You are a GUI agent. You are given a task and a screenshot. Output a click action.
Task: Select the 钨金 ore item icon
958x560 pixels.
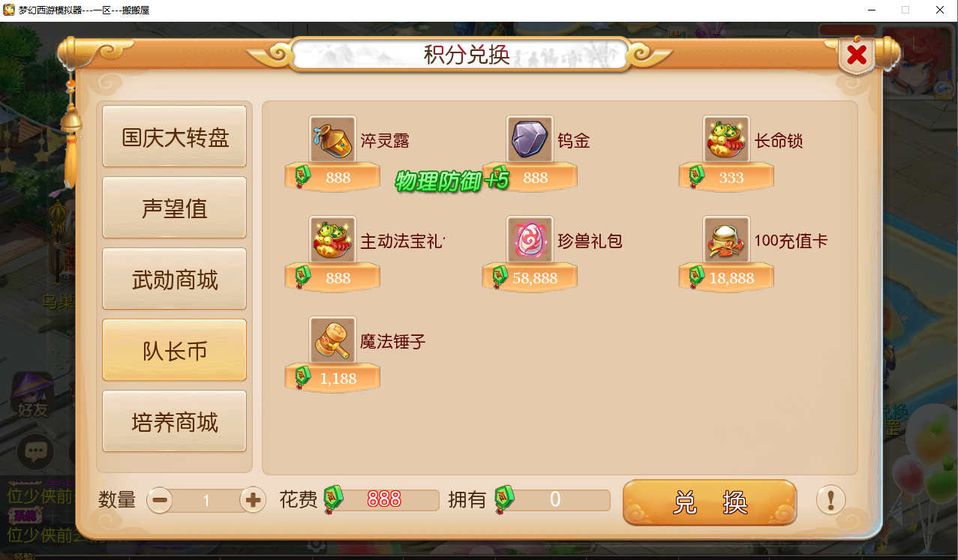click(530, 139)
